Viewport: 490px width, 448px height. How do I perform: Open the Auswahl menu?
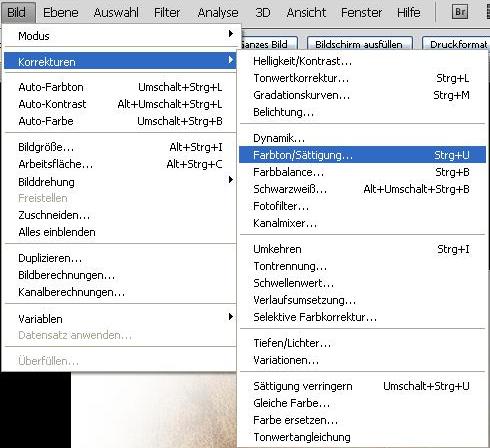(x=116, y=13)
